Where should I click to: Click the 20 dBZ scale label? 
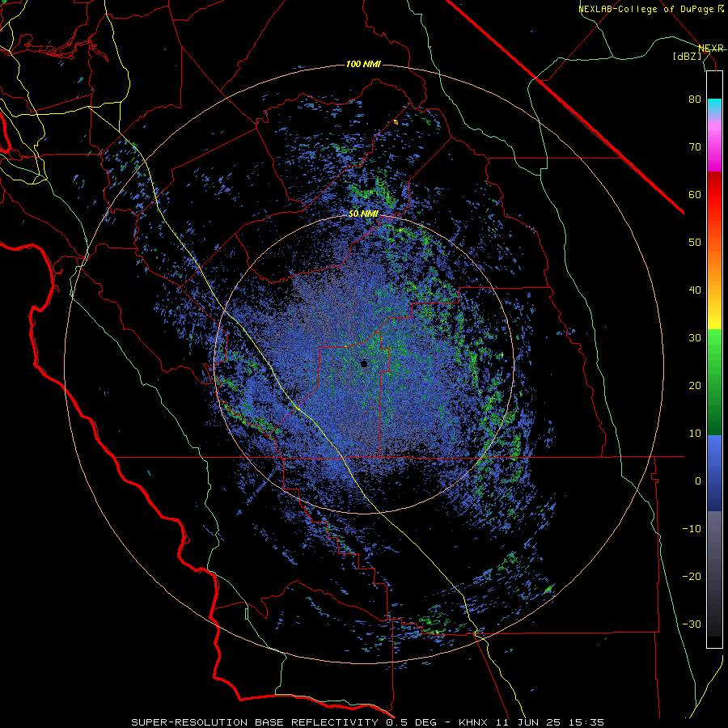click(695, 385)
